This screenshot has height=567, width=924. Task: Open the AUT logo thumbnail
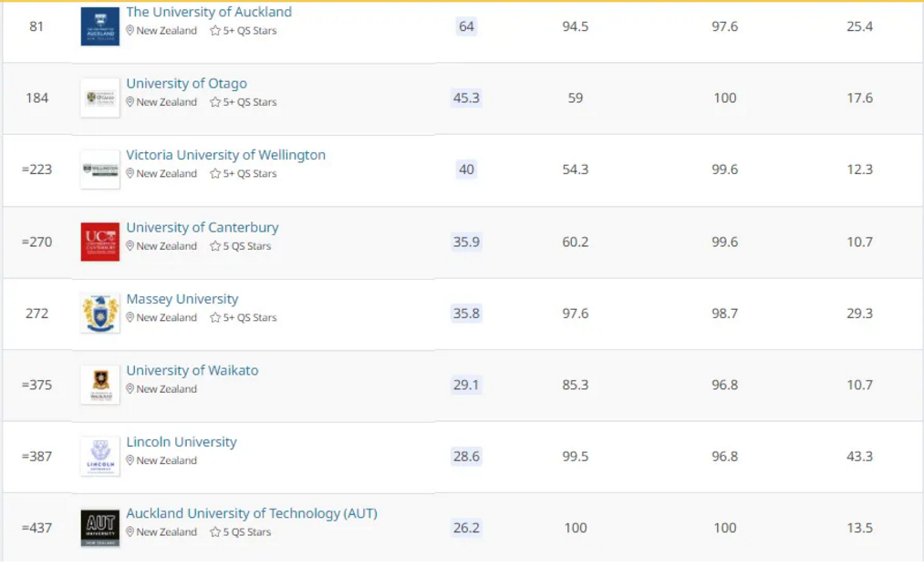pyautogui.click(x=99, y=528)
